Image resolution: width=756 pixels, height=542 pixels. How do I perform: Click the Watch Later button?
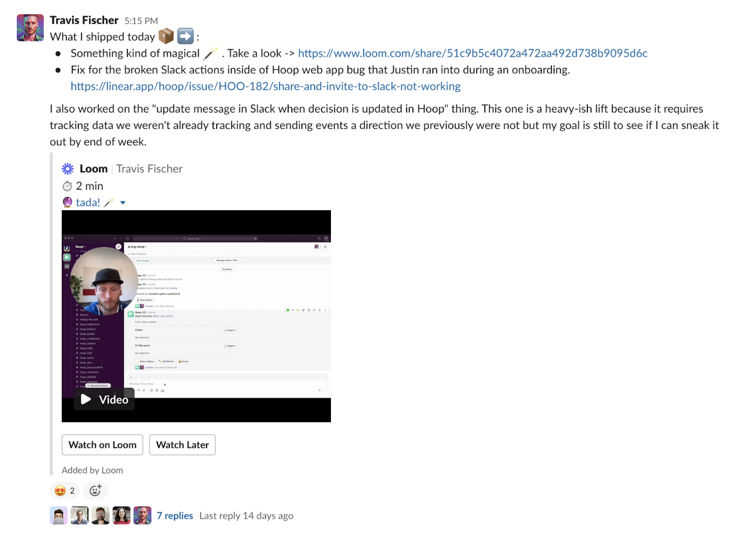point(182,445)
